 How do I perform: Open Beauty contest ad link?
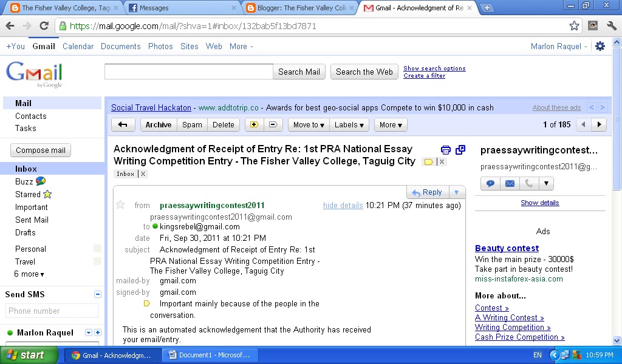[507, 248]
